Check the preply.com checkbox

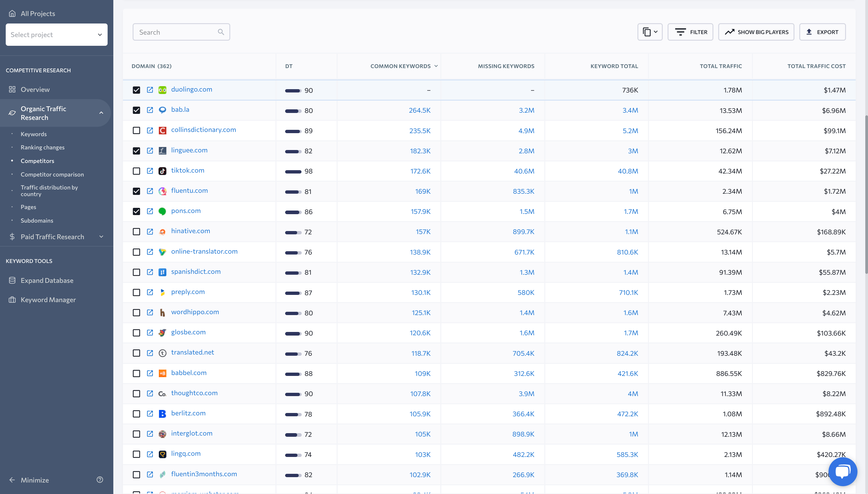(x=137, y=292)
